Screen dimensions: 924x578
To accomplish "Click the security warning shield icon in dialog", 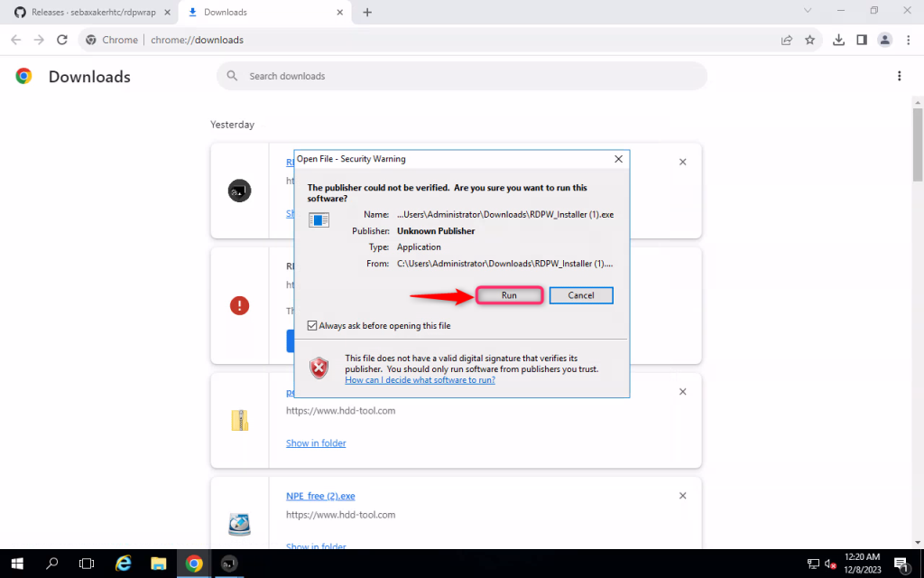I will pyautogui.click(x=319, y=367).
